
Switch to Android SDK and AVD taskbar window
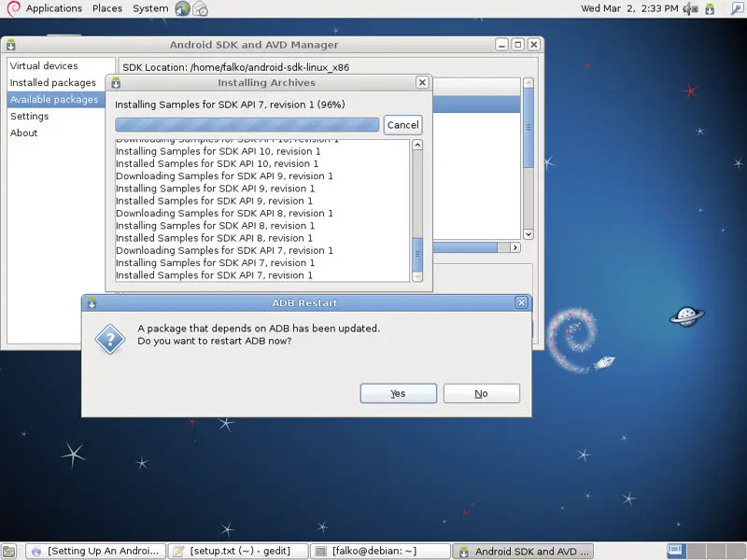click(523, 551)
